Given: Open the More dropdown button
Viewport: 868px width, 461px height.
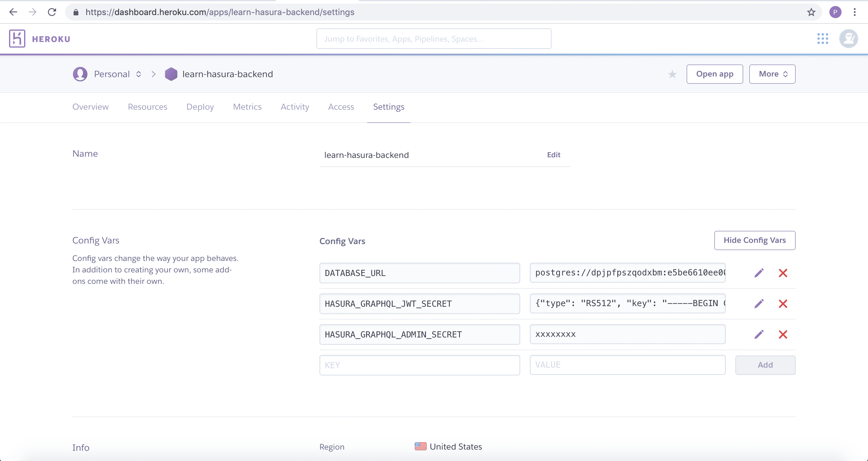Looking at the screenshot, I should [772, 74].
